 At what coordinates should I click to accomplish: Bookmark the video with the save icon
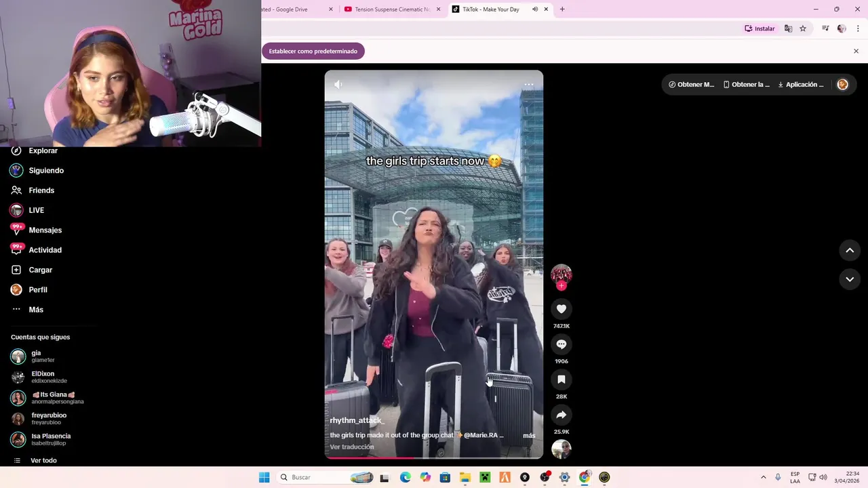[561, 380]
